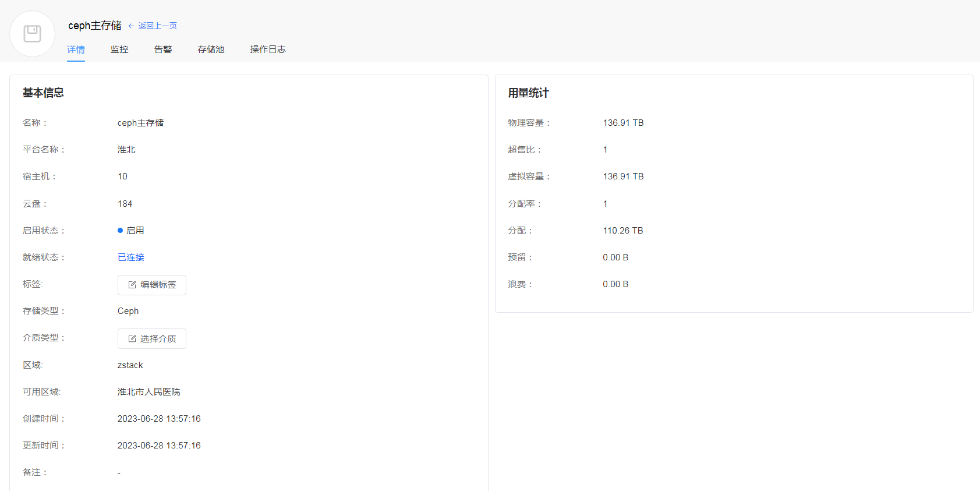This screenshot has width=980, height=491.
Task: Click the 选择介质 button
Action: pos(152,338)
